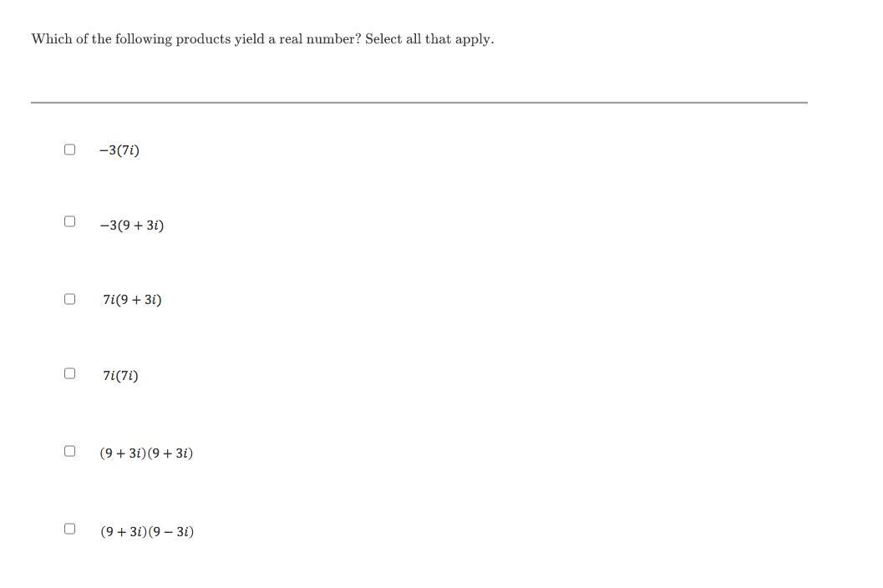Viewport: 883px width, 588px height.
Task: Check the (9 + 3i)(9 − 3i) box
Action: pyautogui.click(x=69, y=529)
